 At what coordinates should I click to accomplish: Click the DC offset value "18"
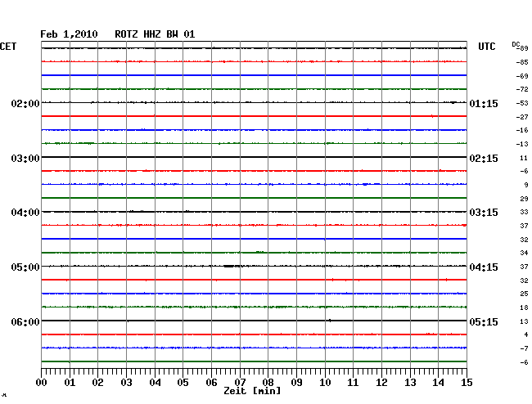click(x=524, y=307)
